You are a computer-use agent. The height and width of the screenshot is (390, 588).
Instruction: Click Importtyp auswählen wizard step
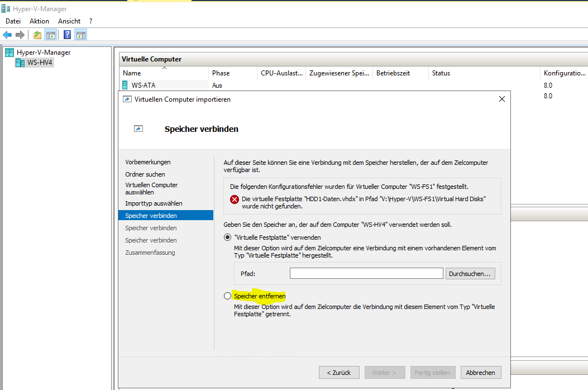pyautogui.click(x=154, y=203)
